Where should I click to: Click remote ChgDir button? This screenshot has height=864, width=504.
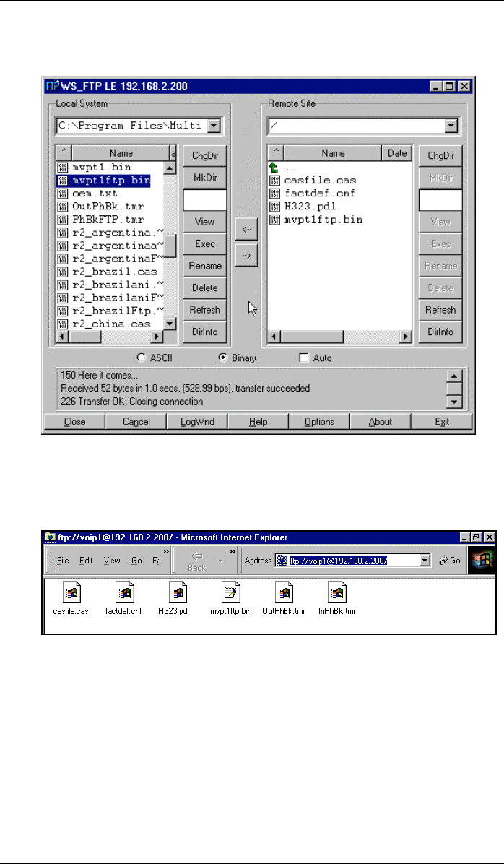pos(440,156)
